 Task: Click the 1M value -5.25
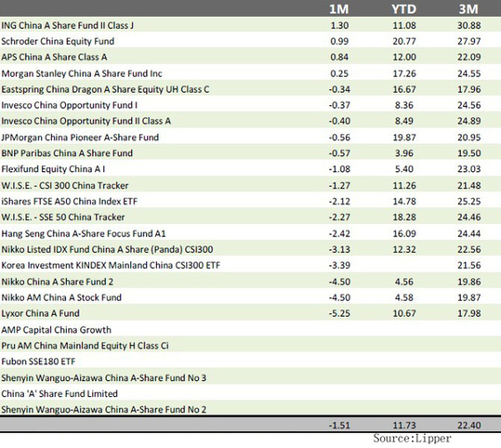(x=339, y=313)
